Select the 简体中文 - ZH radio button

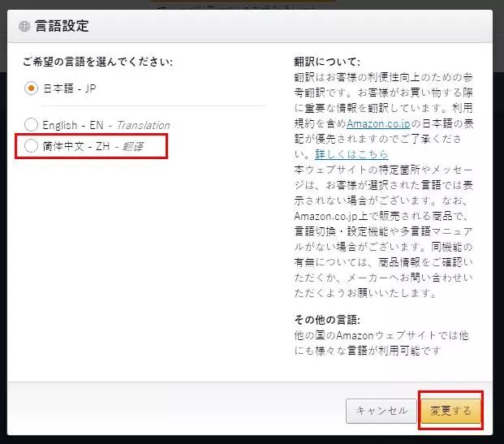tap(31, 146)
